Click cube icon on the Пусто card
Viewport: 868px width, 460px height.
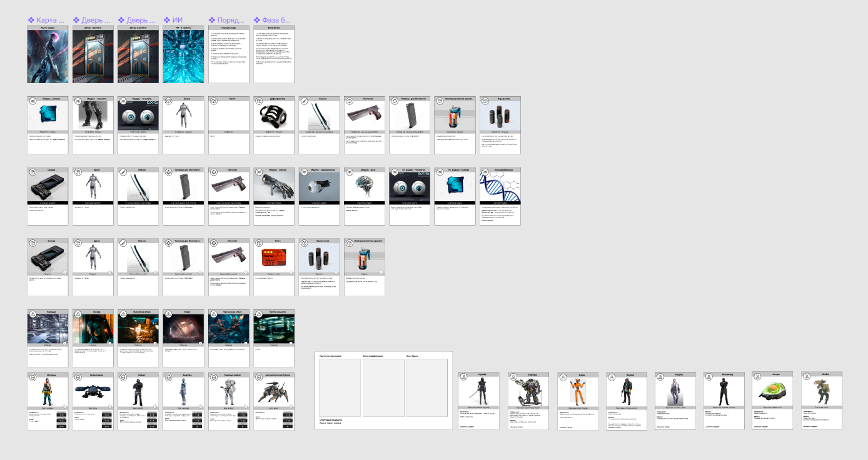click(x=213, y=100)
